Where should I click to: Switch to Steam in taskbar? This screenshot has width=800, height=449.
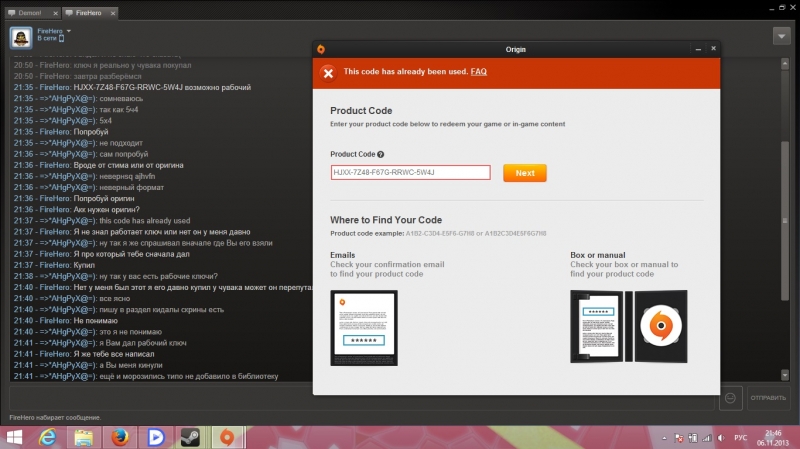pos(190,438)
